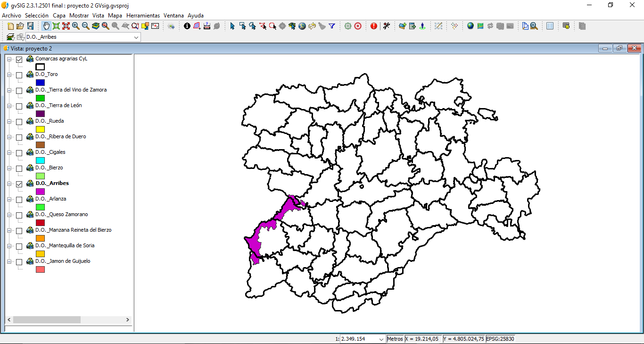Open the Archivo menu
Image resolution: width=644 pixels, height=344 pixels.
pos(11,16)
